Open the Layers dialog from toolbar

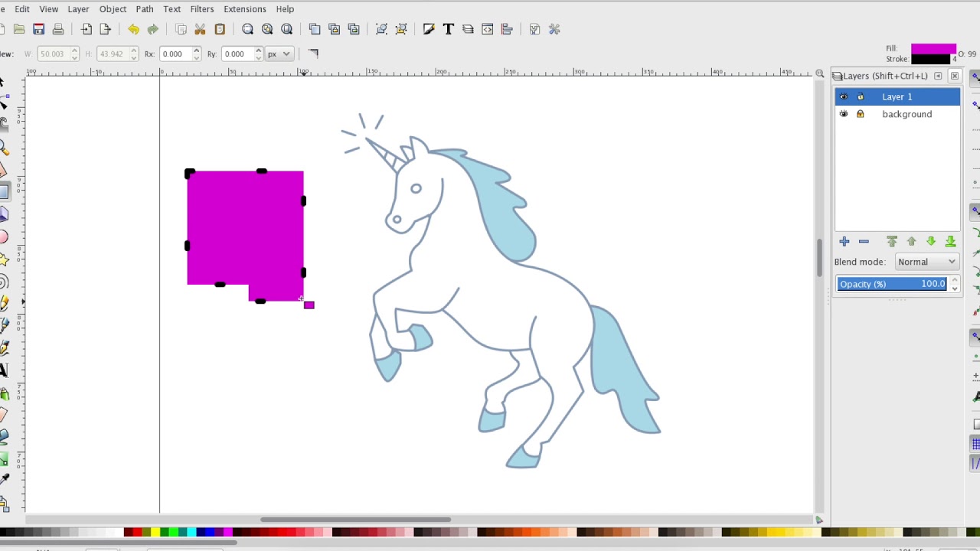click(x=468, y=29)
